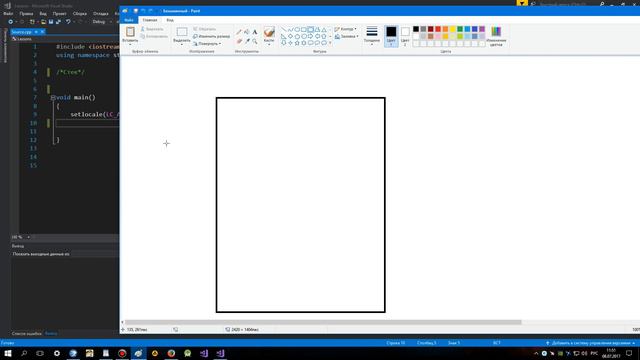
Task: Open the Select tool dropdown arrow
Action: 182,44
